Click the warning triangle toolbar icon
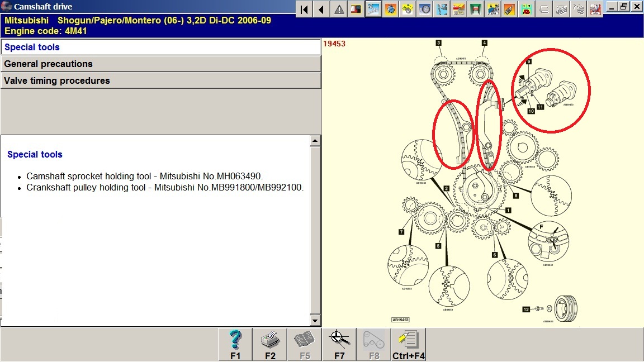Screen dimensions: 644x362 click(x=339, y=9)
